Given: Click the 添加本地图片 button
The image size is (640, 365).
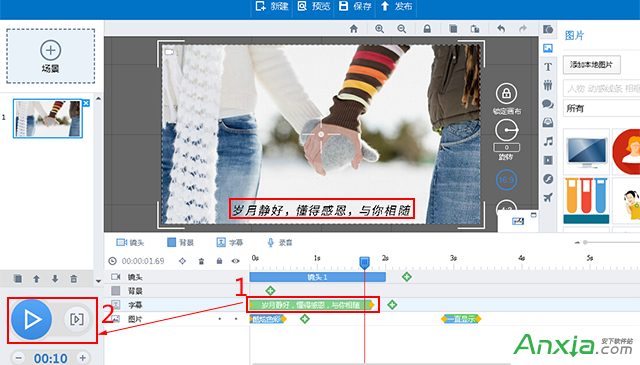Looking at the screenshot, I should [591, 65].
